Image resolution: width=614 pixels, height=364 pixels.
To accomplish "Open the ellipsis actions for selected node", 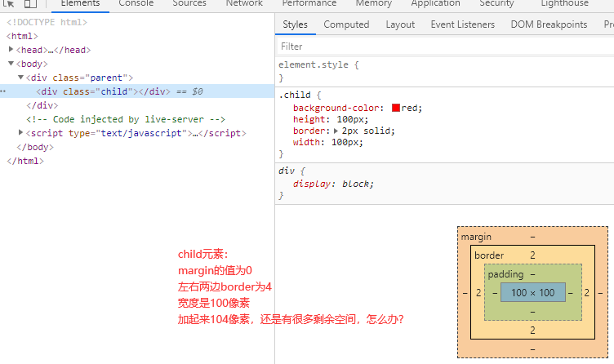I will (3, 91).
